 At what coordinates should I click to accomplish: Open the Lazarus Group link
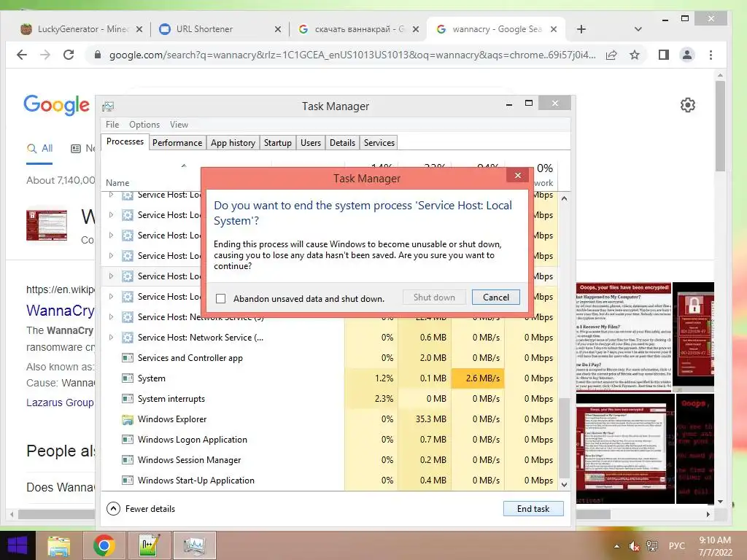coord(60,402)
